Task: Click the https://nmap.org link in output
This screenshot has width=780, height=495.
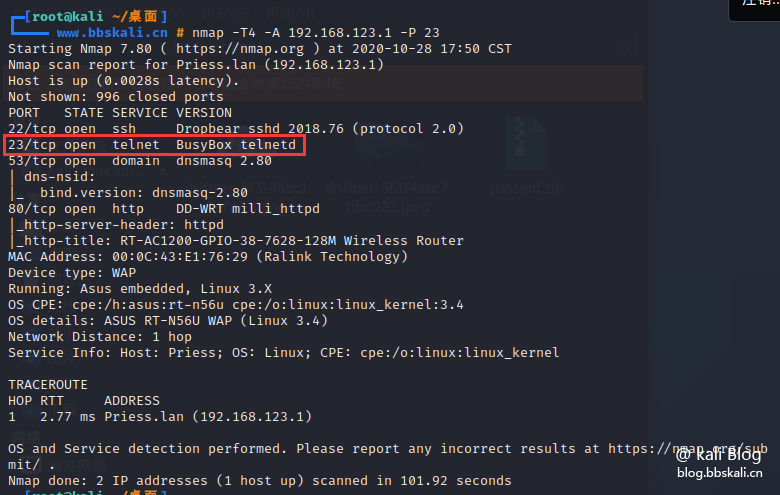Action: (240, 49)
